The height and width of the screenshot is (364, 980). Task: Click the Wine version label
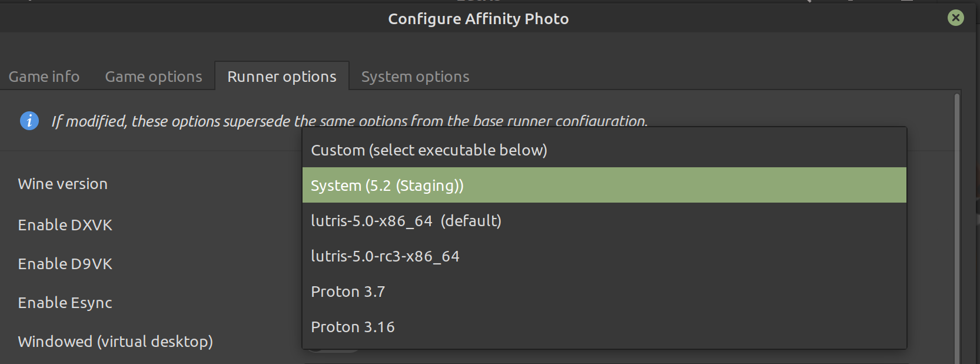tap(63, 184)
